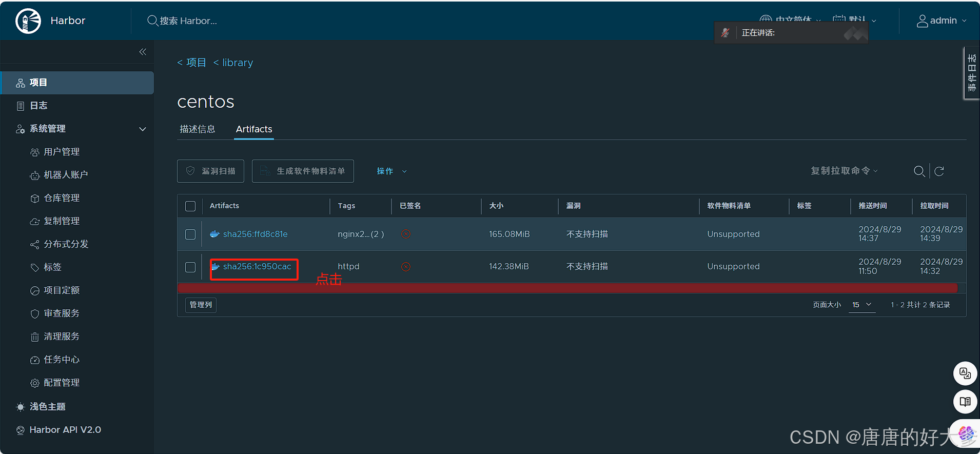The image size is (980, 454).
Task: Open the 操作 actions dropdown
Action: (391, 171)
